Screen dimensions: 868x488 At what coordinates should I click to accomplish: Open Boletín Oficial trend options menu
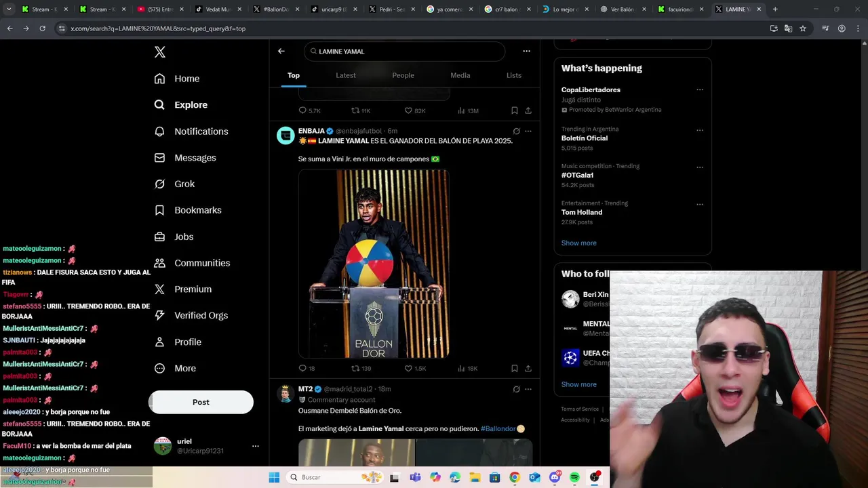coord(700,130)
